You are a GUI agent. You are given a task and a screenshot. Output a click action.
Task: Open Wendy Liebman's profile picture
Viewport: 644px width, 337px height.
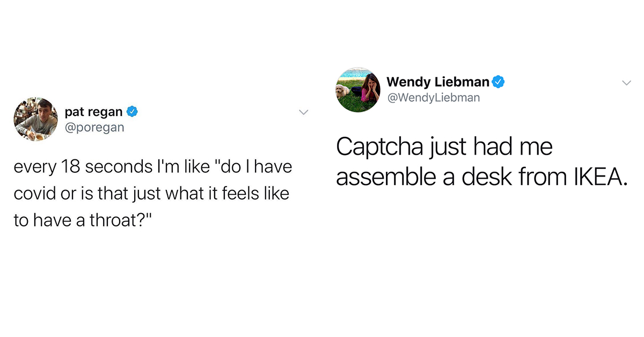(357, 90)
